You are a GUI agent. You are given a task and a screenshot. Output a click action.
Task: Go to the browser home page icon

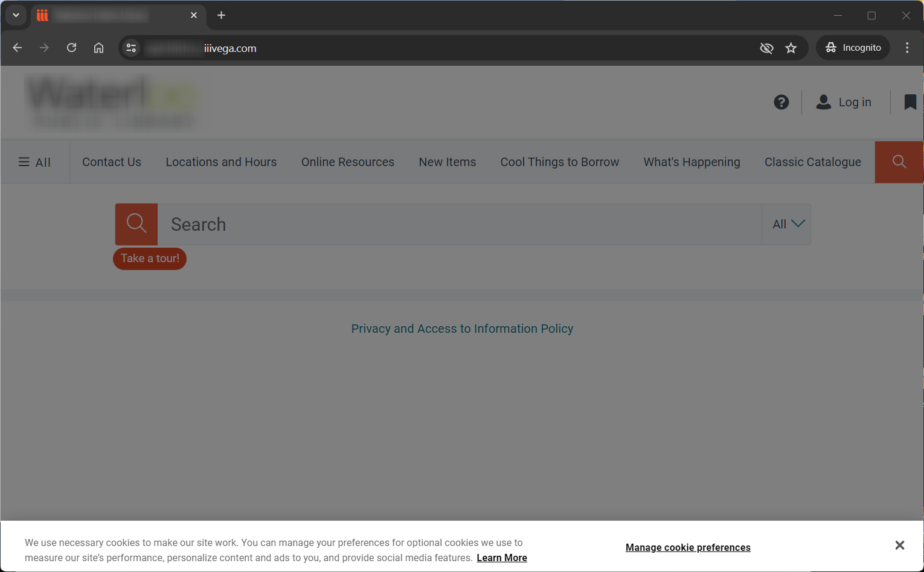(98, 48)
